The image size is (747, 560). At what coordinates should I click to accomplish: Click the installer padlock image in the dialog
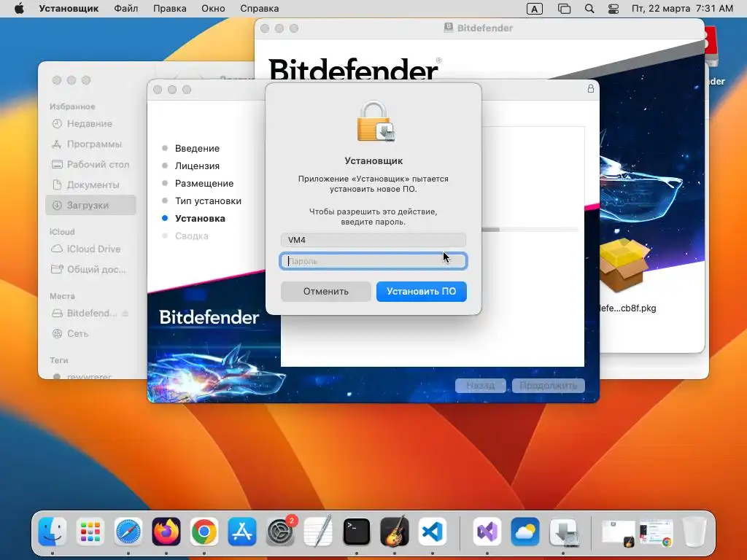tap(376, 122)
